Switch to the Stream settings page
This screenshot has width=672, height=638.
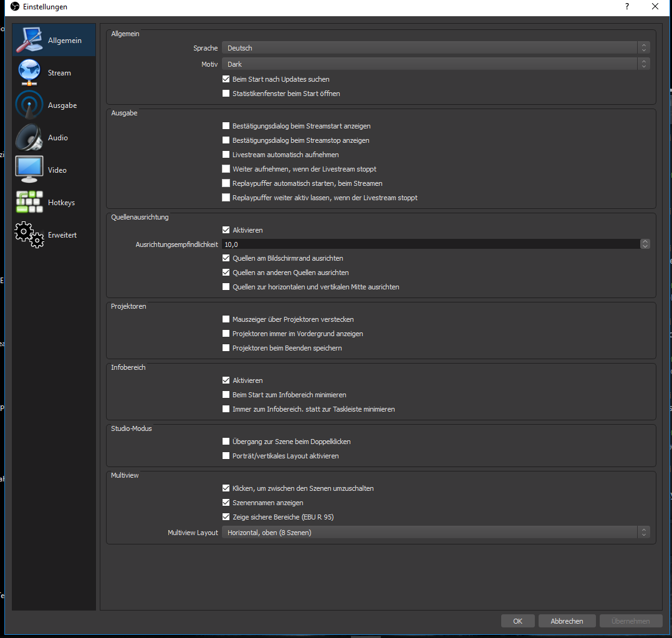coord(54,72)
